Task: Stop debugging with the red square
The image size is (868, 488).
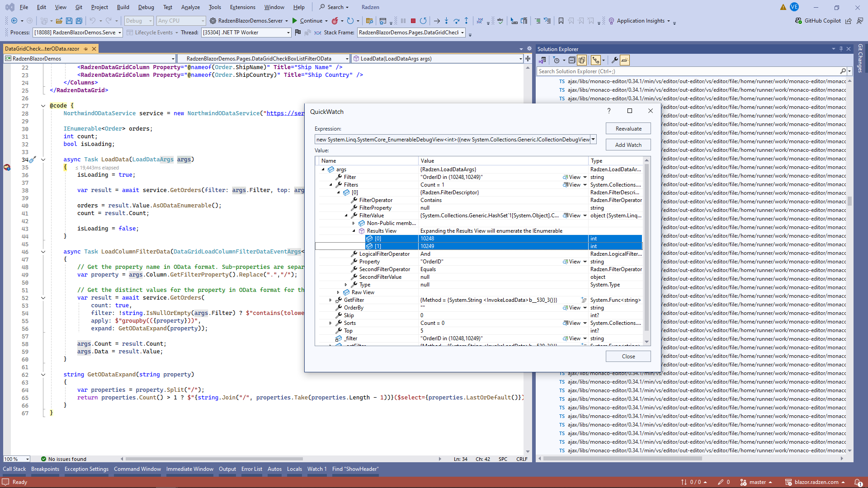Action: 413,21
